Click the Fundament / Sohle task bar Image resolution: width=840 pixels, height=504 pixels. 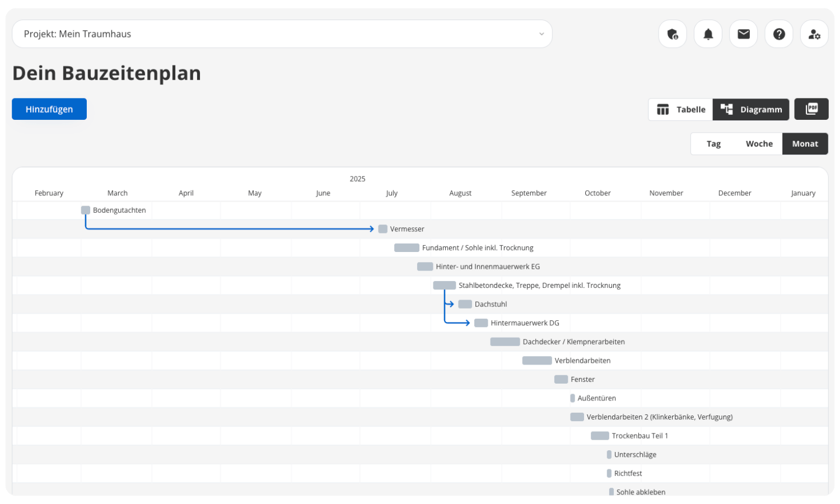pyautogui.click(x=407, y=248)
